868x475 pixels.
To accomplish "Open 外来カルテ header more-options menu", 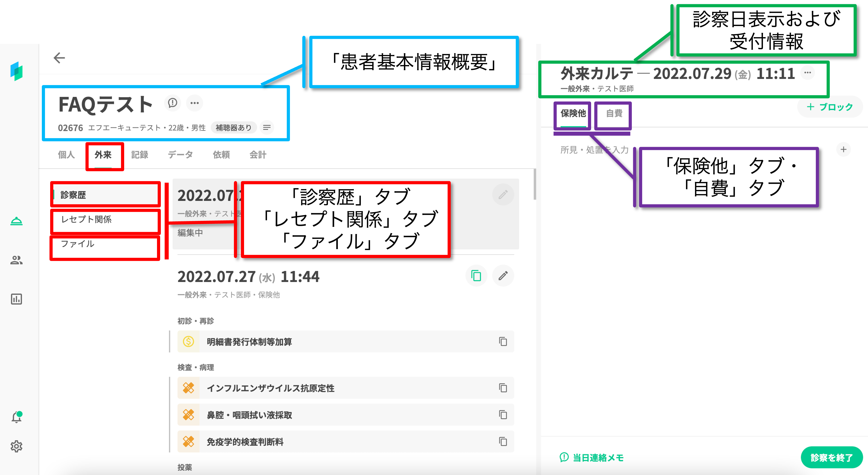I will (808, 73).
